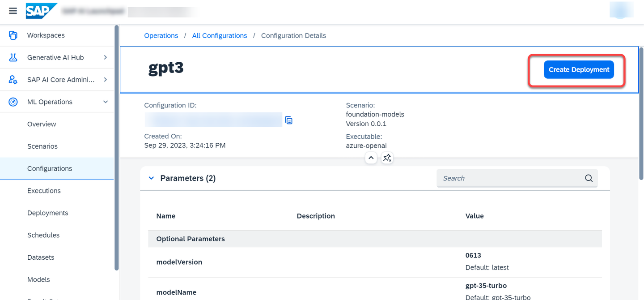Click the Value column header
The height and width of the screenshot is (300, 644).
click(475, 216)
